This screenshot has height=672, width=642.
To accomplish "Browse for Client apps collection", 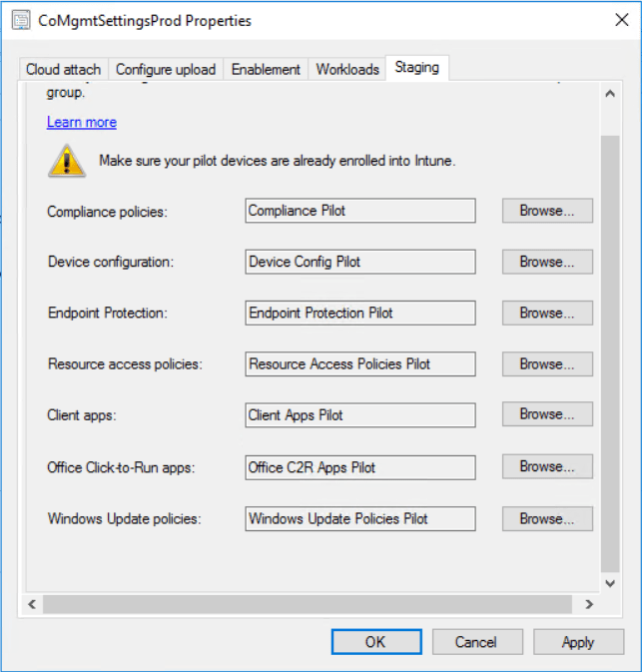I will click(x=547, y=414).
